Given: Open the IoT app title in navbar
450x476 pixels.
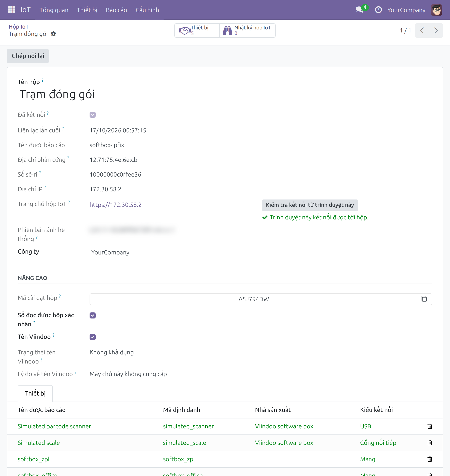Looking at the screenshot, I should click(x=26, y=10).
